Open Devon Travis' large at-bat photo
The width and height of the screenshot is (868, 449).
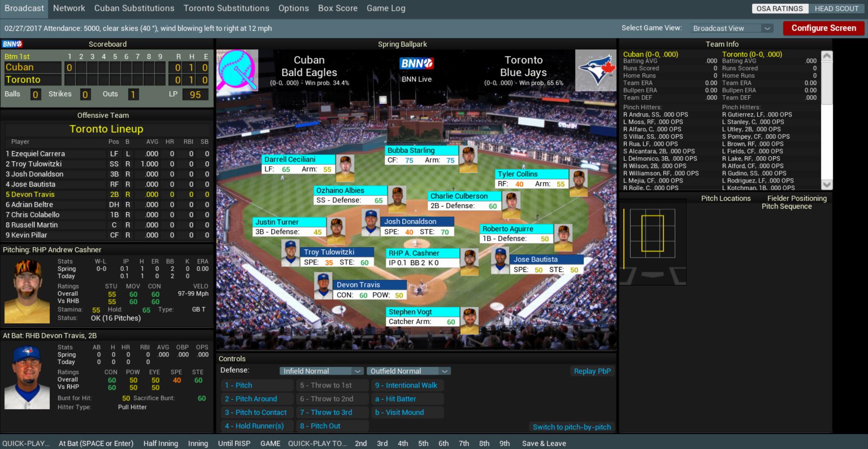click(x=27, y=377)
